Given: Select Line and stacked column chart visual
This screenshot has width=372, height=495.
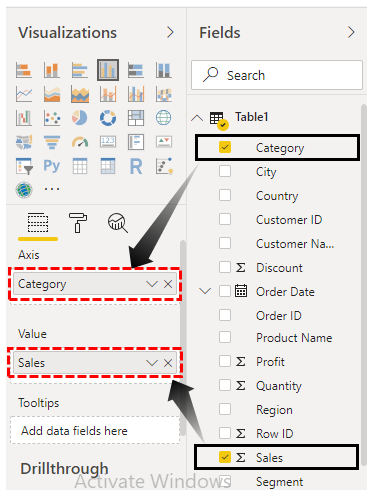Looking at the screenshot, I should click(108, 94).
